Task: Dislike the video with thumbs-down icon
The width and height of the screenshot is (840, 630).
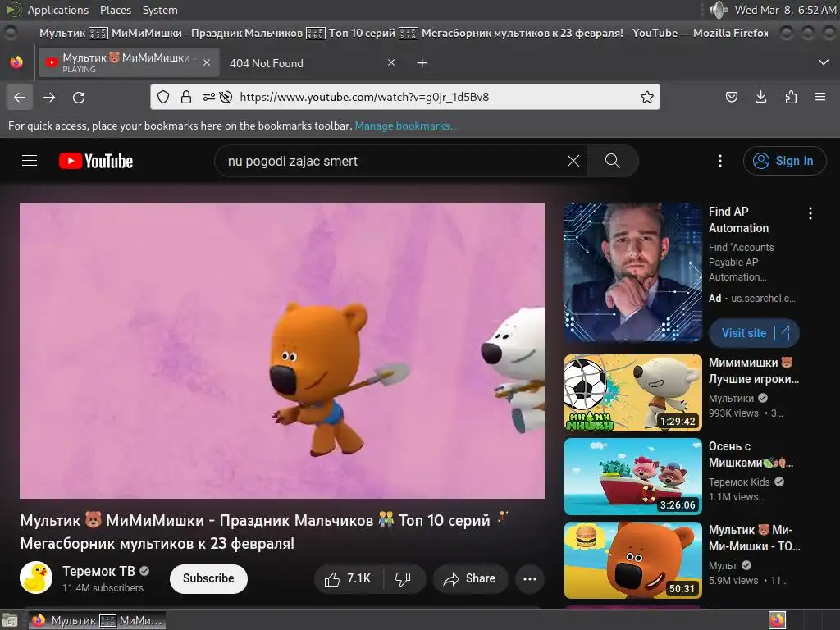Action: 403,578
